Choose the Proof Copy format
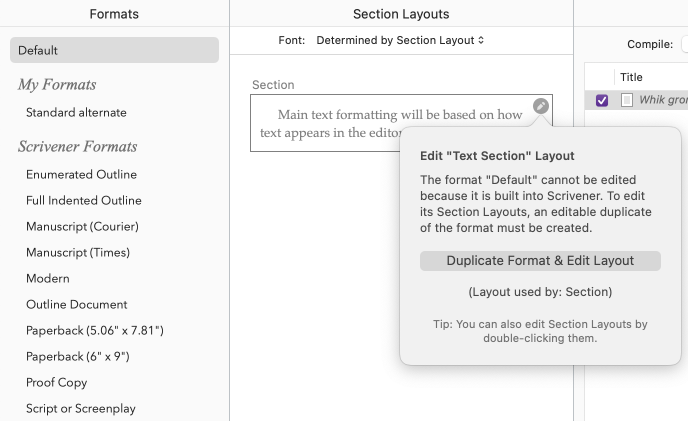Image resolution: width=688 pixels, height=421 pixels. [x=56, y=382]
